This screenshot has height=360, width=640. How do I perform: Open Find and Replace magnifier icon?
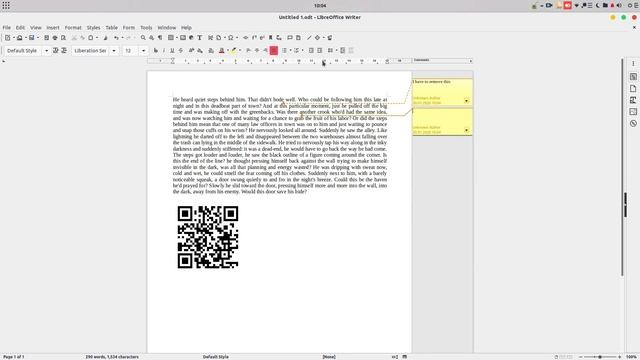[143, 38]
